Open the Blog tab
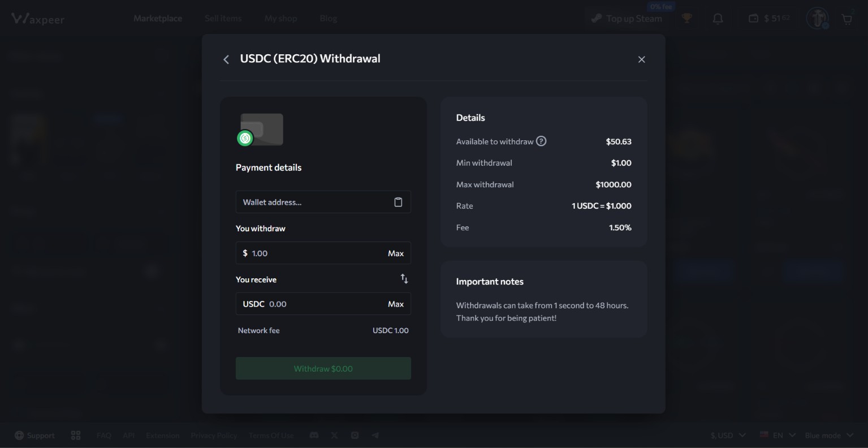The width and height of the screenshot is (868, 448). click(329, 19)
